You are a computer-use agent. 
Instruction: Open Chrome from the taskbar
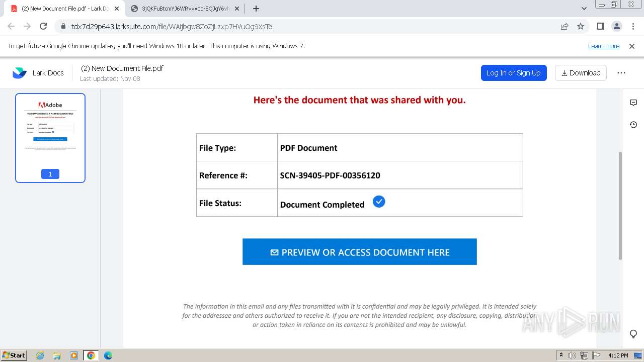pyautogui.click(x=91, y=355)
